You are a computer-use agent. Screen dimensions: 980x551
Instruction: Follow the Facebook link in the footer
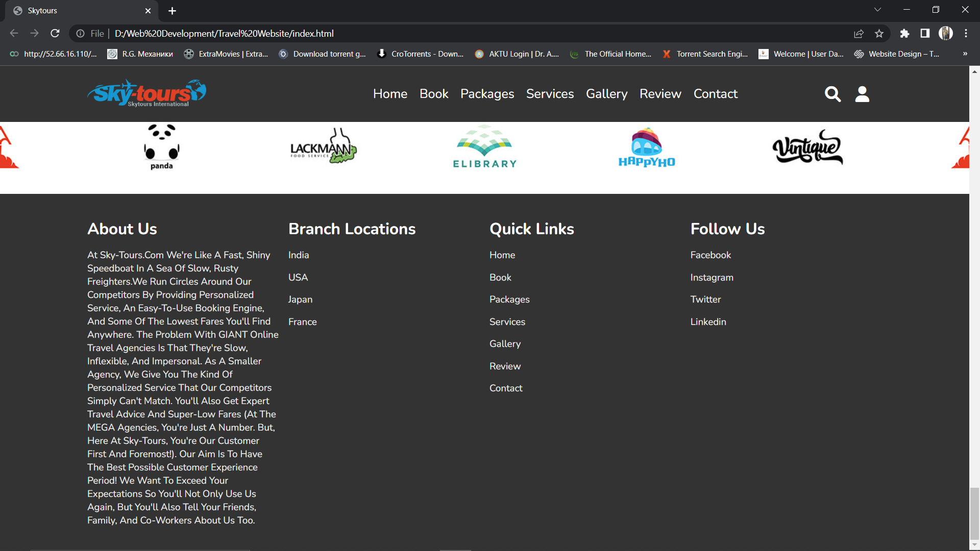(710, 255)
